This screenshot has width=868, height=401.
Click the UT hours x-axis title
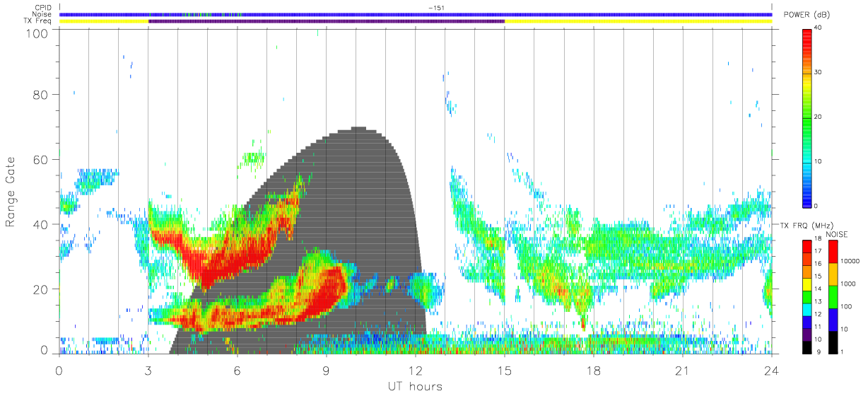(x=414, y=386)
